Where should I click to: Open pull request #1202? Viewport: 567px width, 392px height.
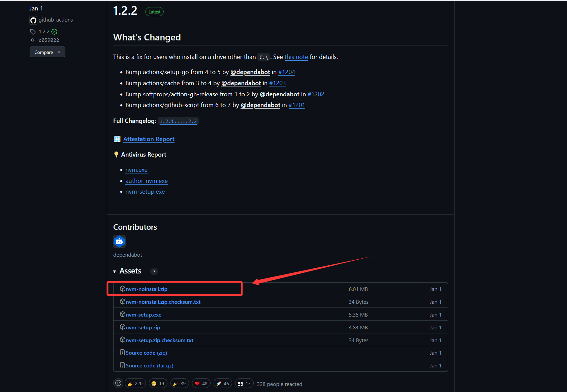point(316,94)
